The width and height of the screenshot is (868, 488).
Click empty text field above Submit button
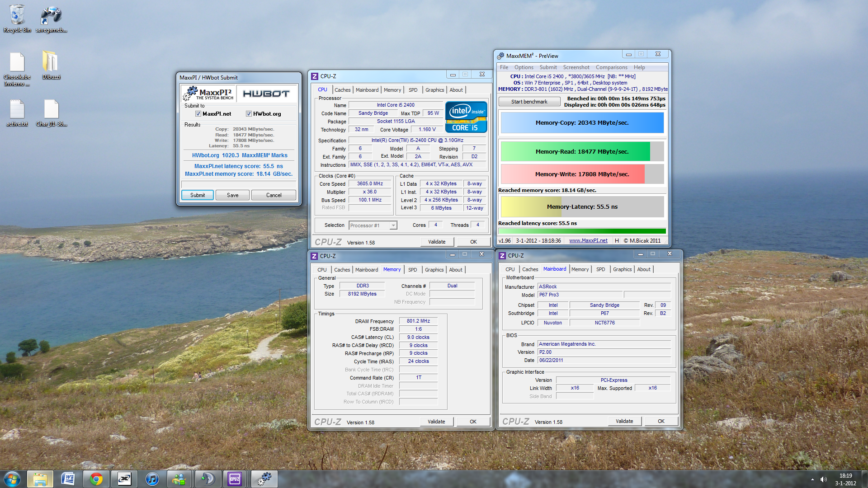click(239, 184)
